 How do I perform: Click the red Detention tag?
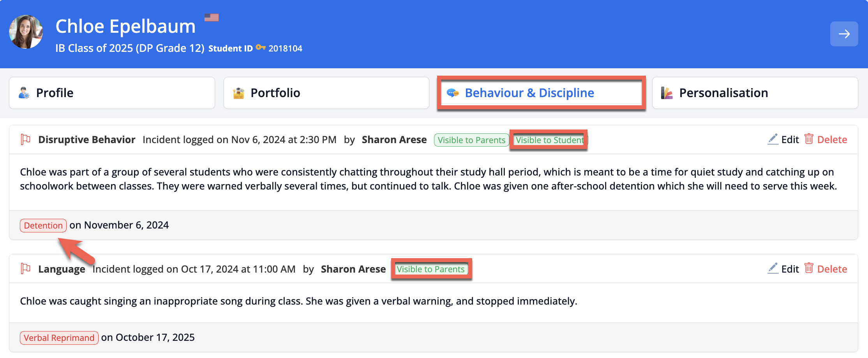[x=43, y=225]
